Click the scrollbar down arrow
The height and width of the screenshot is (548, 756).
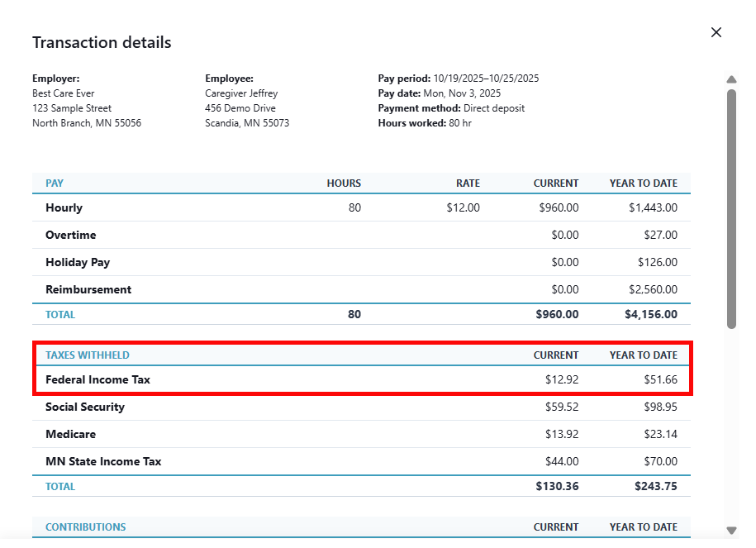[x=731, y=530]
